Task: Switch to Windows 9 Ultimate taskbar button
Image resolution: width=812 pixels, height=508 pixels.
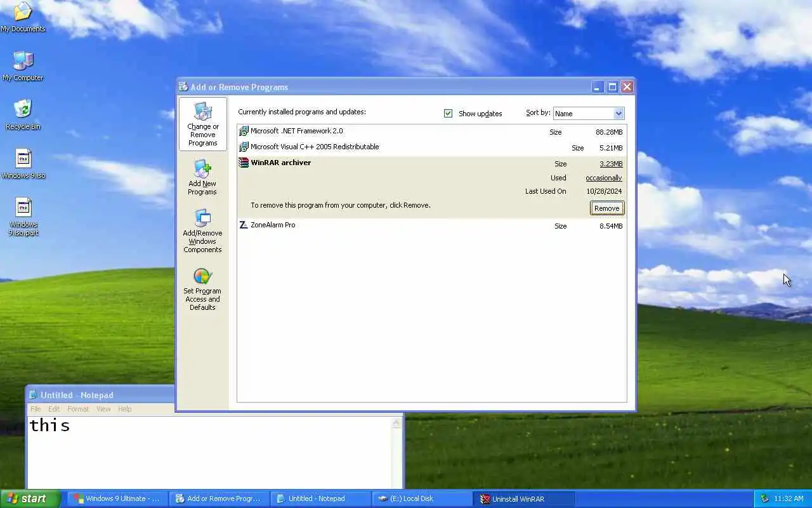Action: point(118,498)
